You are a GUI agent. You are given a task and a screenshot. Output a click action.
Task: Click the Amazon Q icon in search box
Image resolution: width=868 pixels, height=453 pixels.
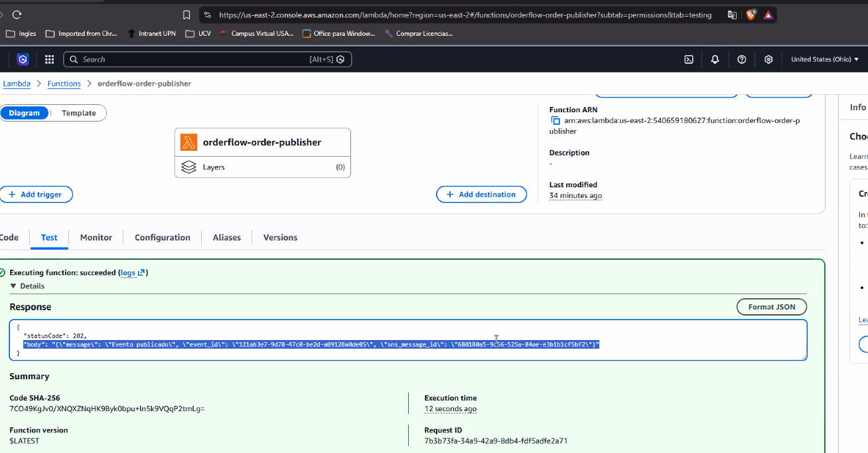click(340, 59)
